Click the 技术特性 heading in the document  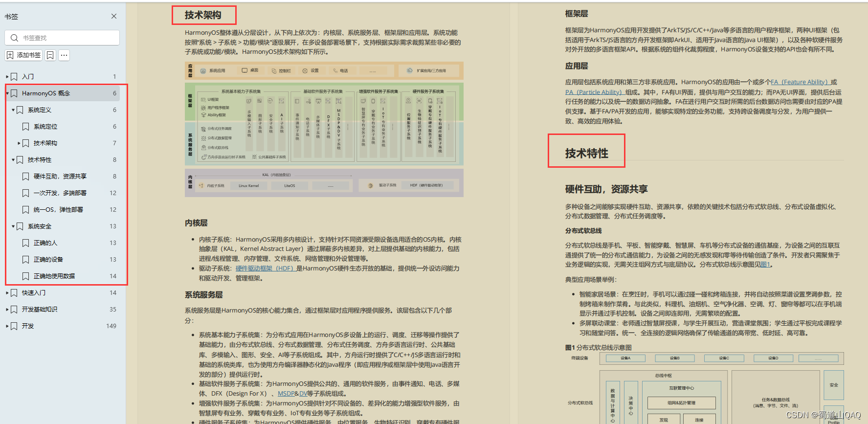point(586,154)
